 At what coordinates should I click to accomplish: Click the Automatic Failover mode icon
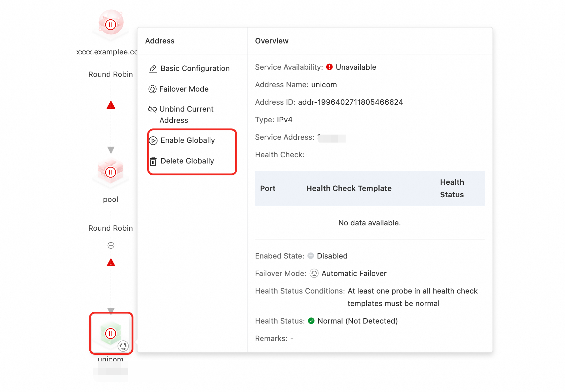pyautogui.click(x=314, y=274)
